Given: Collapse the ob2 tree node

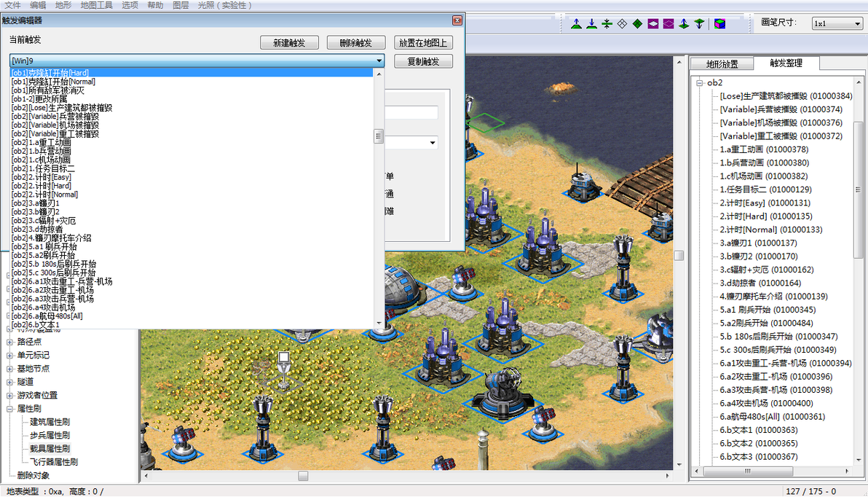Looking at the screenshot, I should [700, 82].
